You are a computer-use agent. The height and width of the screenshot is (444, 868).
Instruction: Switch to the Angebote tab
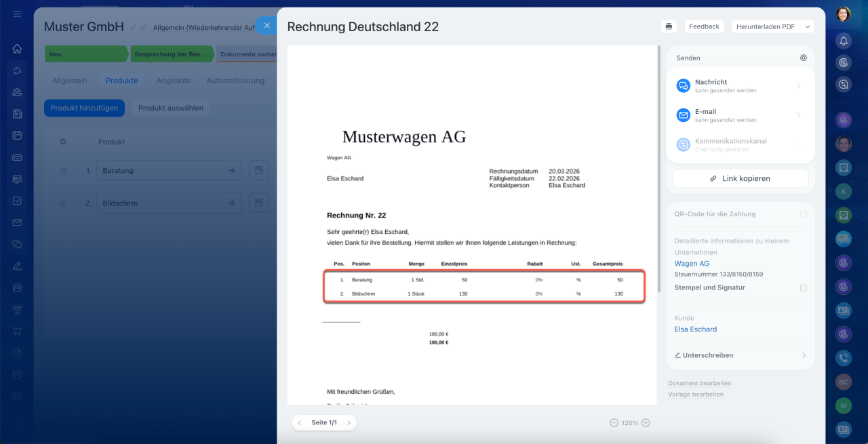tap(174, 81)
